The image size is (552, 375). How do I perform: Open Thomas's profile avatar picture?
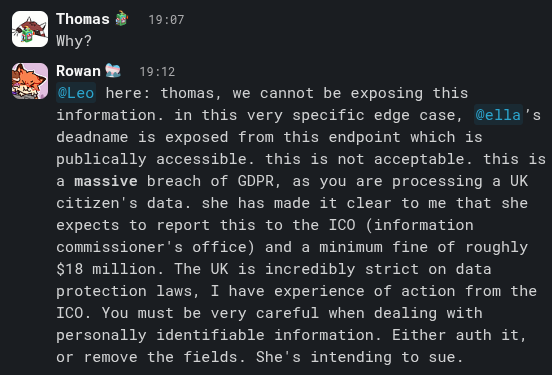click(x=30, y=29)
